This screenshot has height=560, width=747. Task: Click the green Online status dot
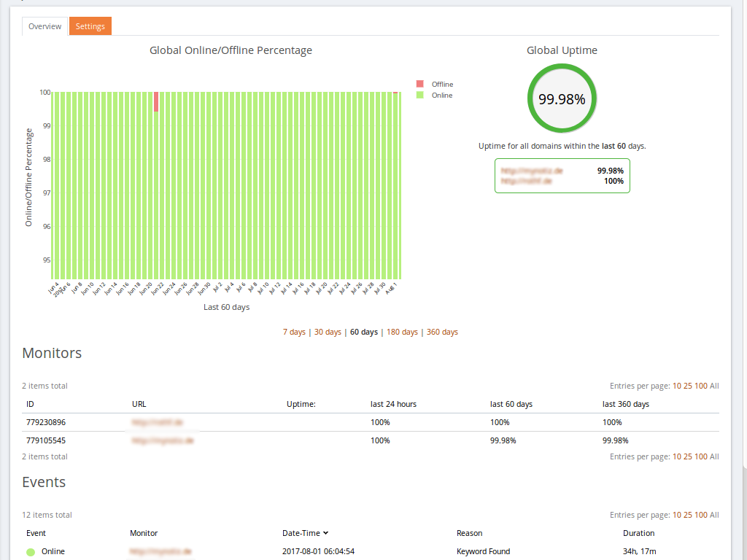pos(31,552)
